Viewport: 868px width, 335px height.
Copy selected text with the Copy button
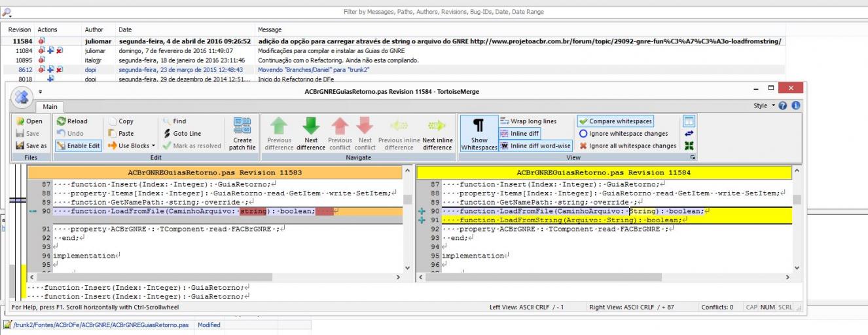pos(120,121)
